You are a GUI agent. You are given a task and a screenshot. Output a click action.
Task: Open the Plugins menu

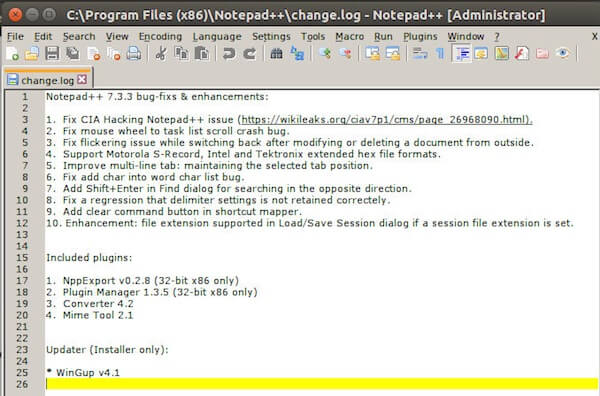(x=420, y=37)
